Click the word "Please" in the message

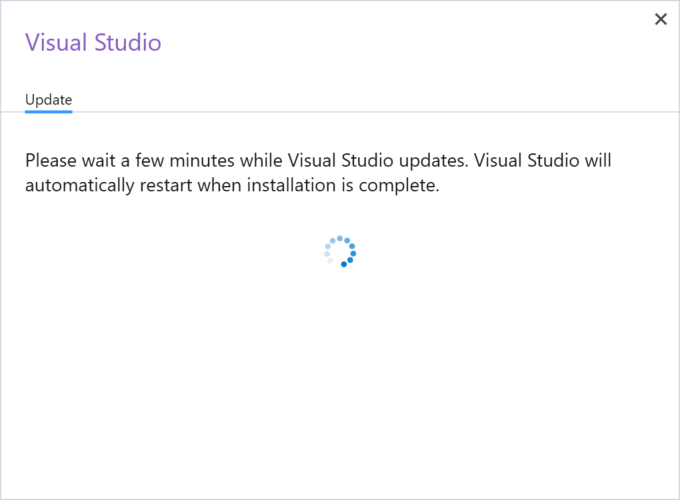pyautogui.click(x=52, y=160)
